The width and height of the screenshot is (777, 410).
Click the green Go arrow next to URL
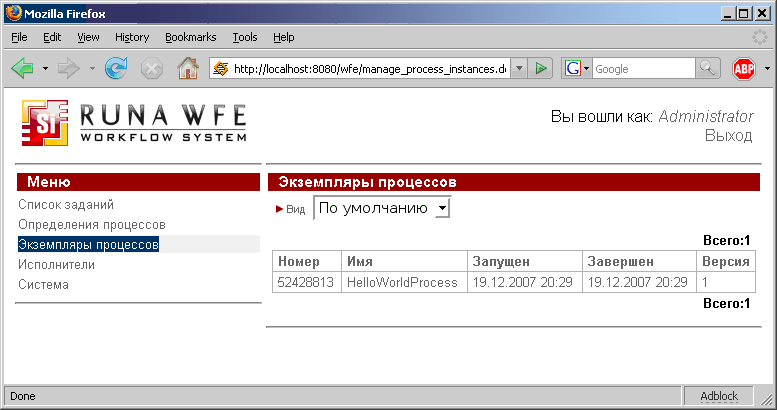pos(541,68)
